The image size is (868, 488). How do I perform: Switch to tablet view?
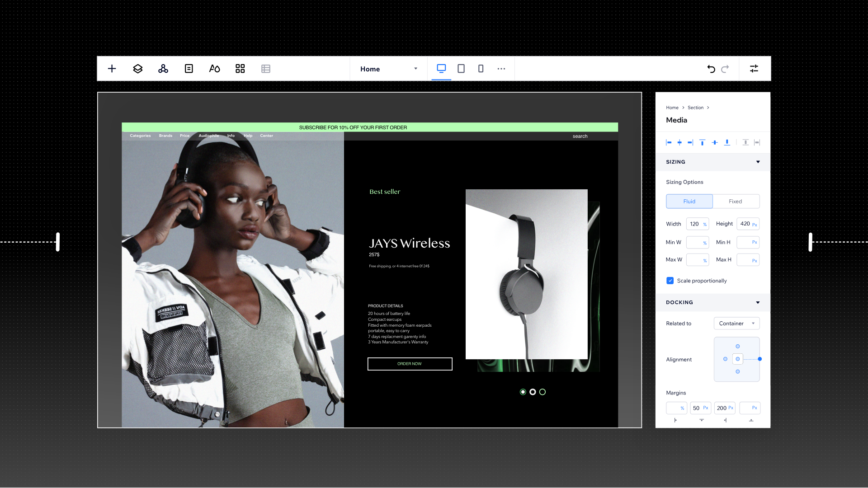pos(461,69)
